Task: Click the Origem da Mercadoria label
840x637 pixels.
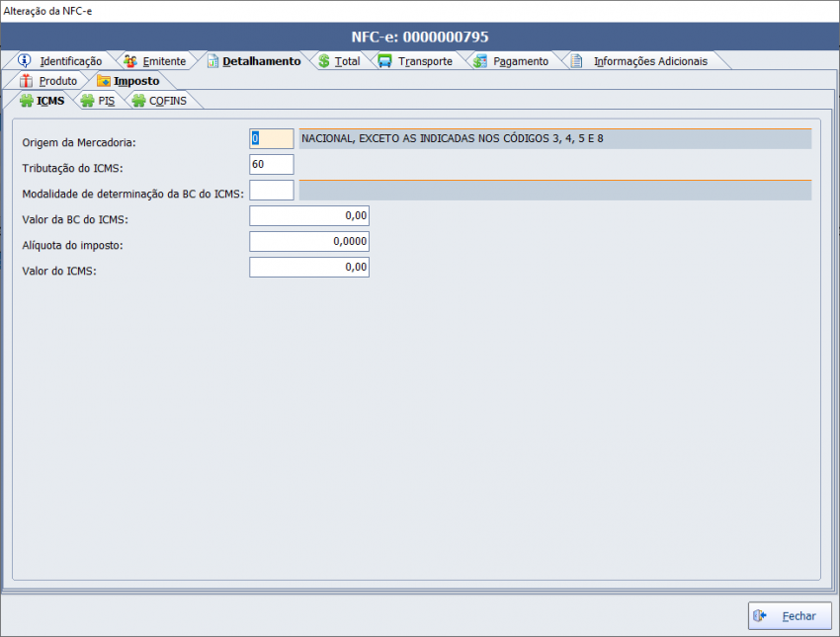Action: [79, 142]
